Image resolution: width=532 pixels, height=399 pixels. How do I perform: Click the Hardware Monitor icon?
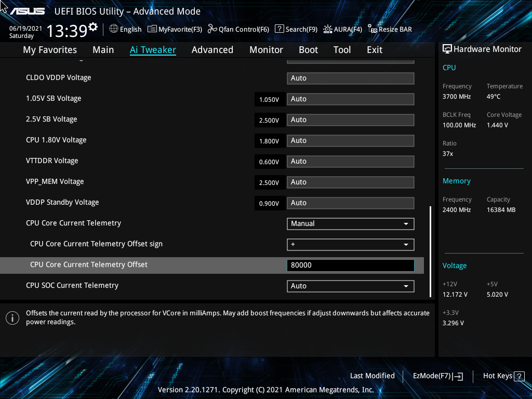point(447,48)
